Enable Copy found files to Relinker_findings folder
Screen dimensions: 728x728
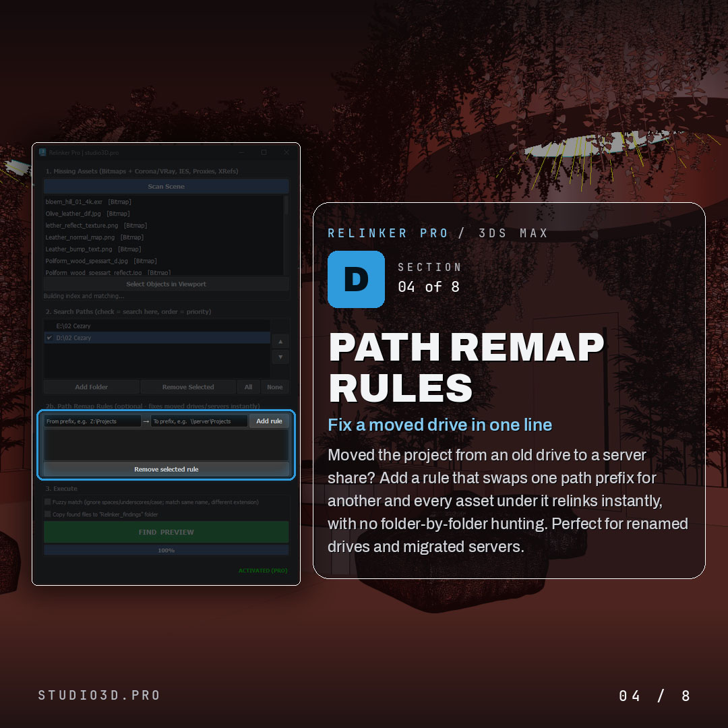pos(47,514)
